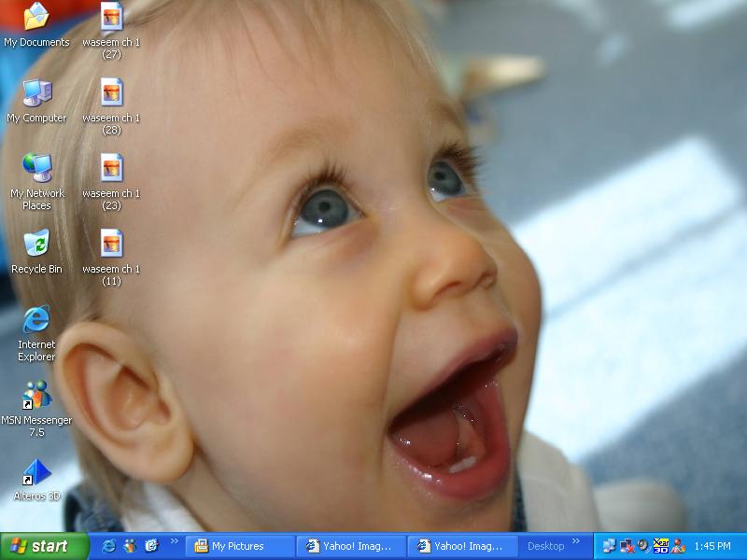Select the My Documents desktop icon
The width and height of the screenshot is (747, 560).
click(36, 25)
